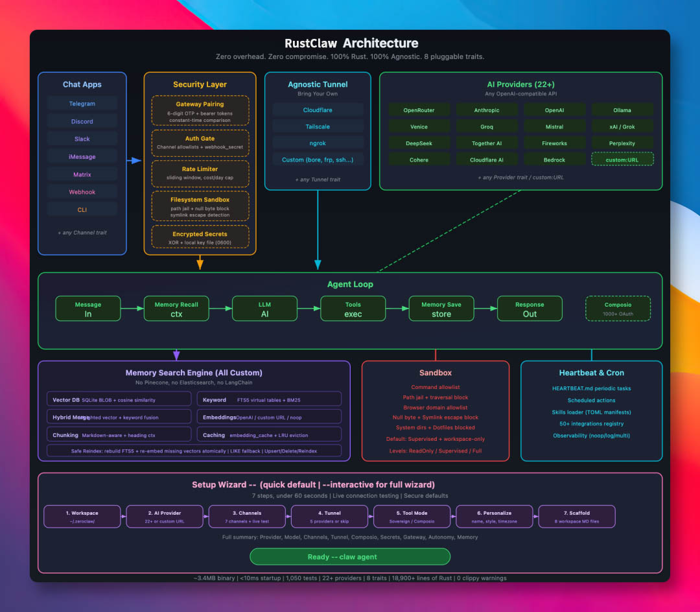
Task: Click the dashed custom:URL provider box
Action: [x=622, y=159]
